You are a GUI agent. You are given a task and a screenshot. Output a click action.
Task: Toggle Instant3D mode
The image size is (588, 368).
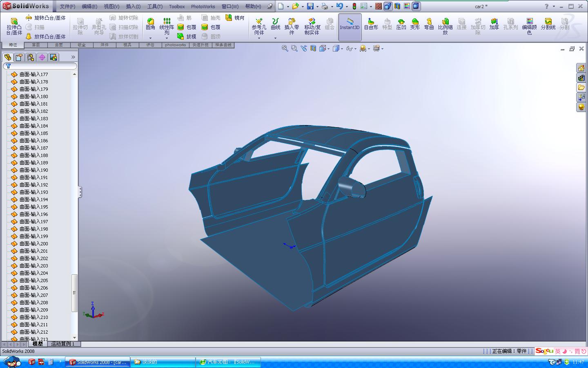350,26
